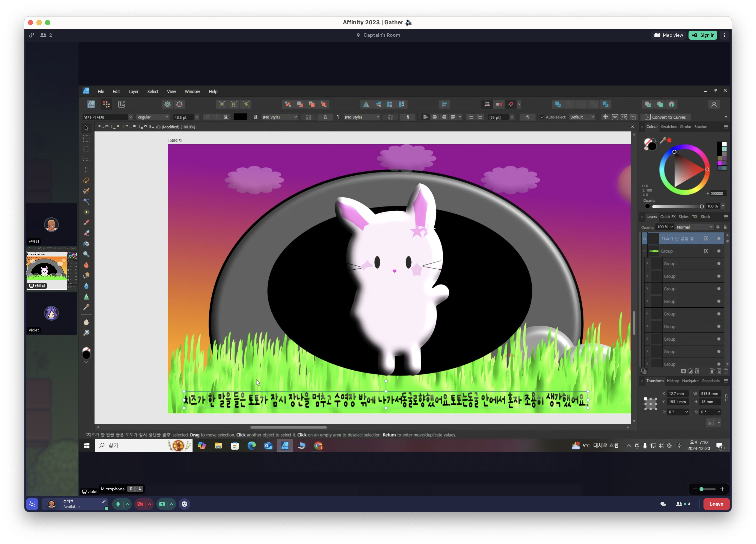756x544 pixels.
Task: Activate the Burn flame tool
Action: tap(86, 265)
